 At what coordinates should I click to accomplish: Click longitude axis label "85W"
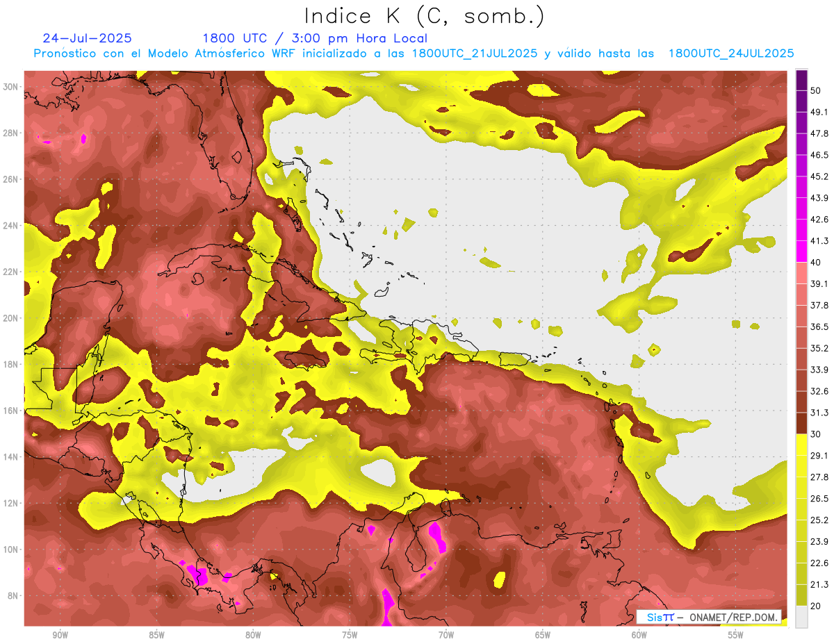coord(157,635)
